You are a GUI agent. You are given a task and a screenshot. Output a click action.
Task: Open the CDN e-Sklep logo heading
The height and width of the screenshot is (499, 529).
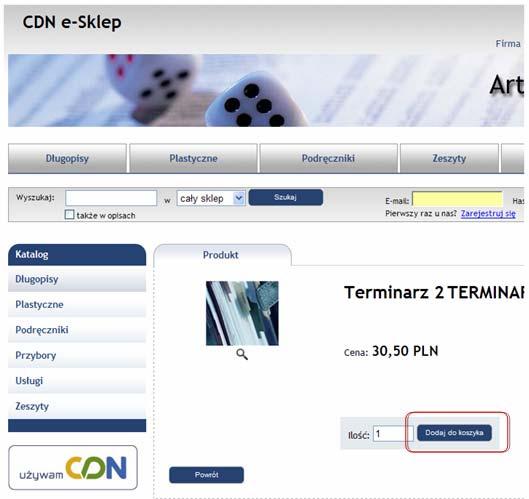tap(72, 22)
